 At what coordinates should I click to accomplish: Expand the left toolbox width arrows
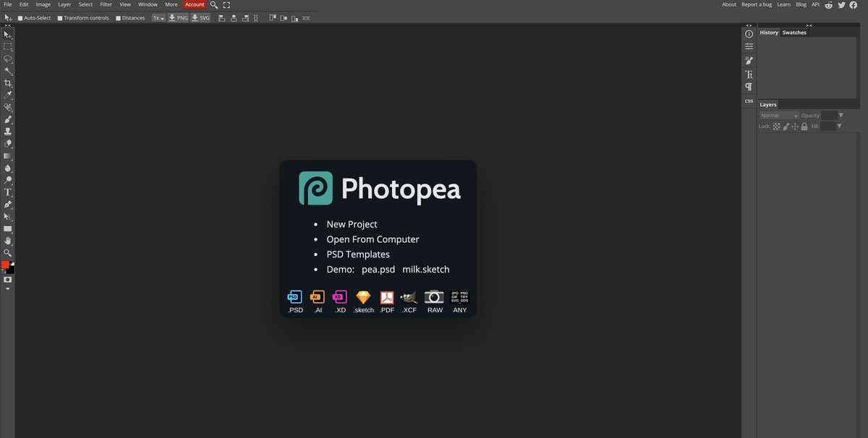pos(8,25)
